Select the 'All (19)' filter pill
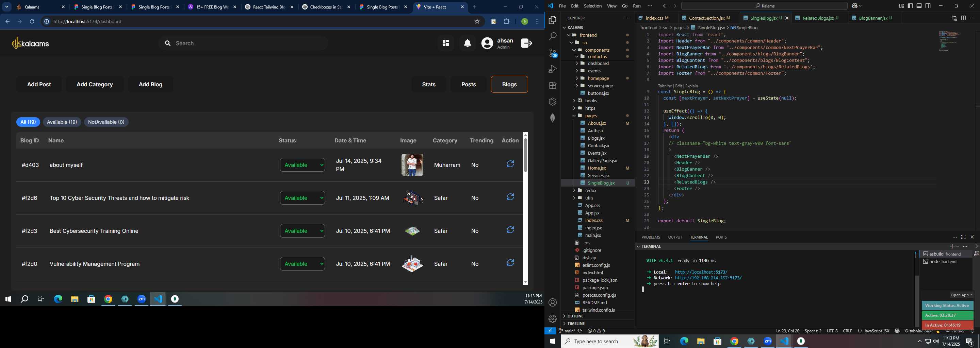This screenshot has width=980, height=348. click(28, 122)
